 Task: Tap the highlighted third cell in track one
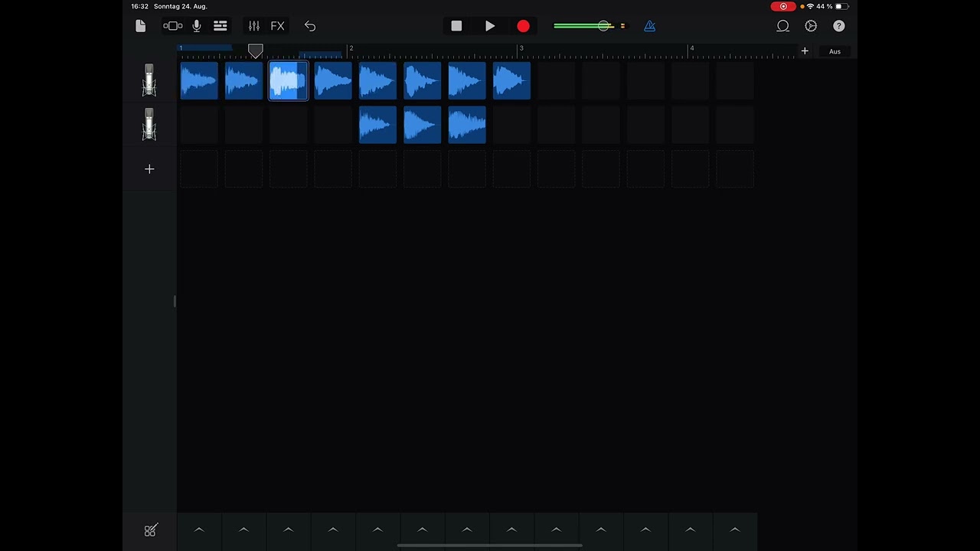(x=289, y=80)
